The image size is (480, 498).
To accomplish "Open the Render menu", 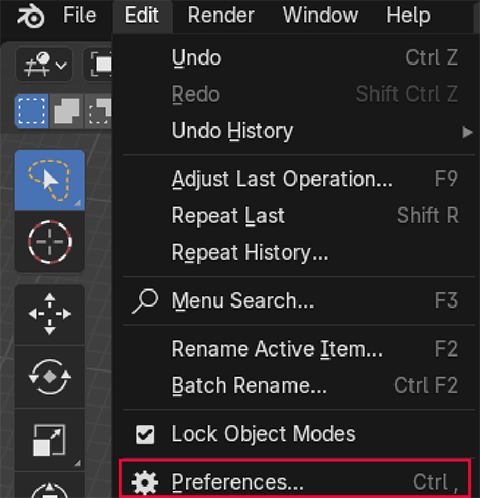I will coord(221,15).
